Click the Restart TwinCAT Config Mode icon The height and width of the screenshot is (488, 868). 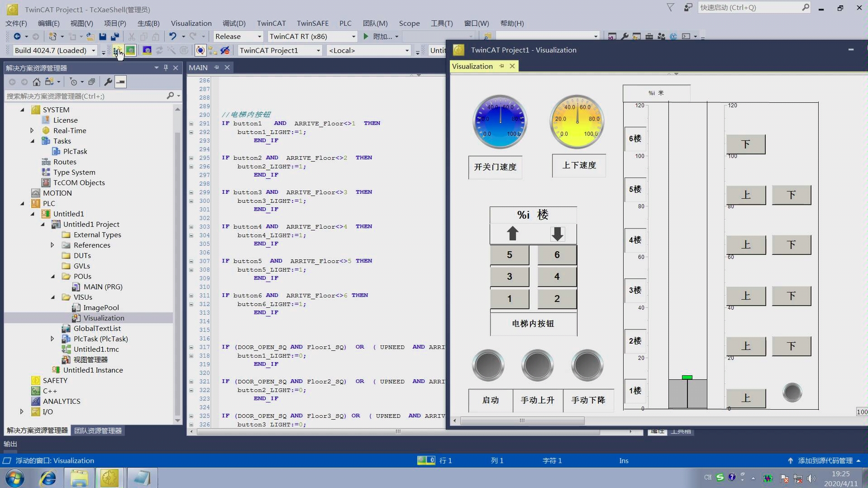click(147, 50)
